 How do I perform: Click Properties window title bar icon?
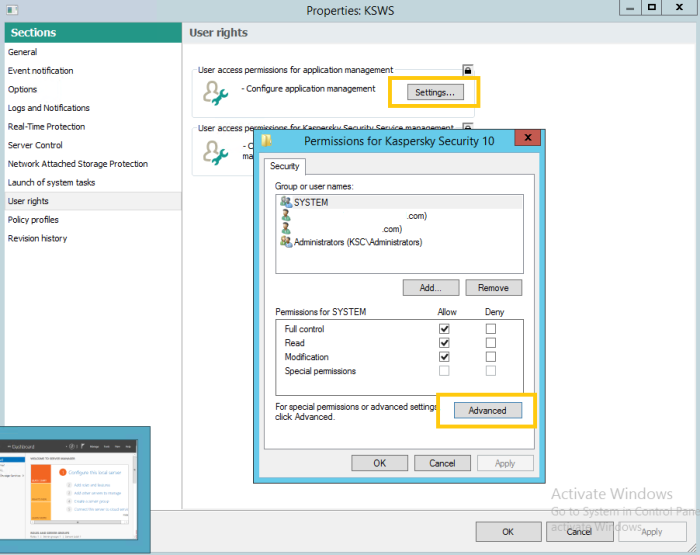[12, 9]
